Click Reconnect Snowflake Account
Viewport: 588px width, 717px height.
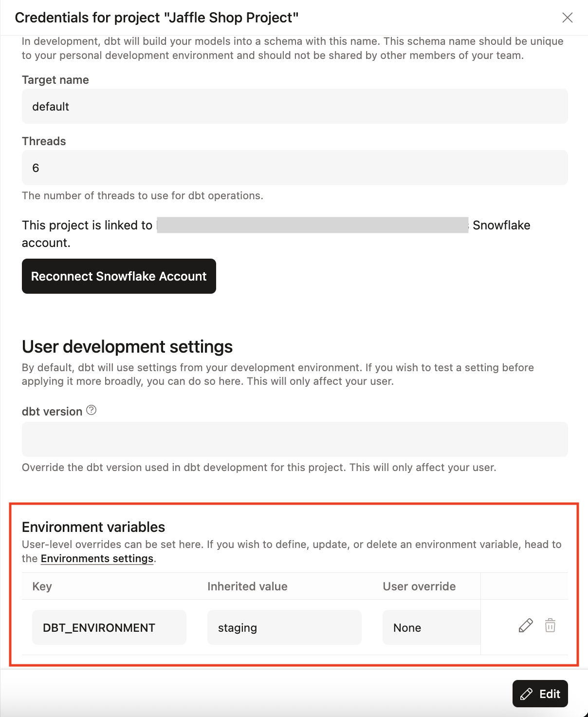click(118, 276)
